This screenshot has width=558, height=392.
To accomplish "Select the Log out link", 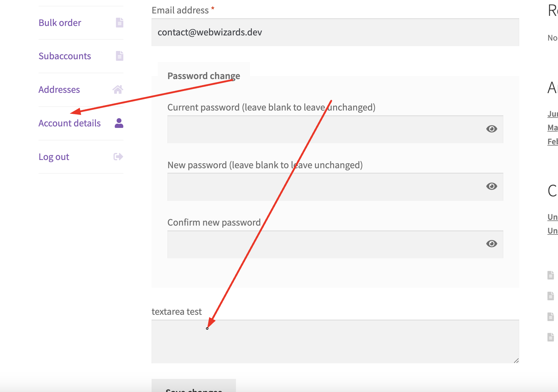I will pos(54,157).
